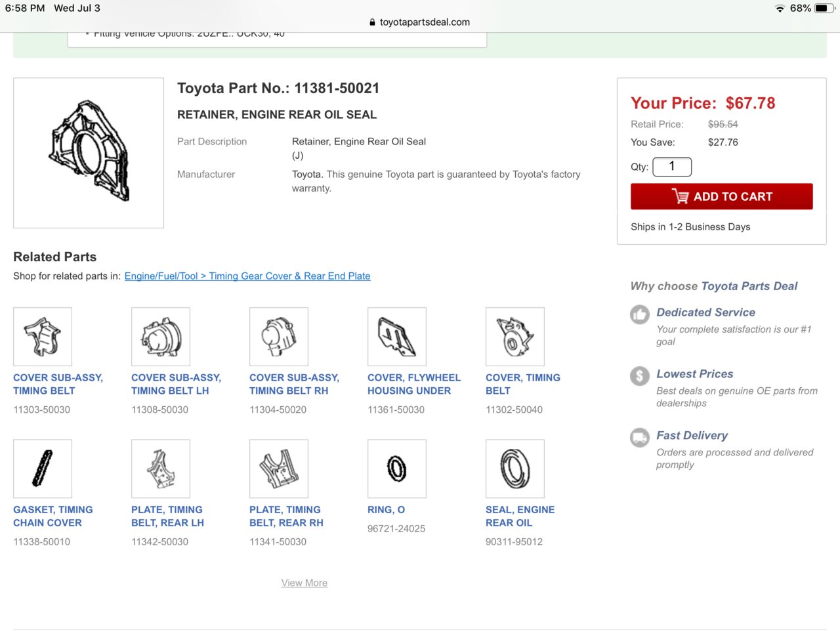The image size is (840, 630).
Task: Click the shopping cart icon on Add to Cart
Action: [680, 196]
